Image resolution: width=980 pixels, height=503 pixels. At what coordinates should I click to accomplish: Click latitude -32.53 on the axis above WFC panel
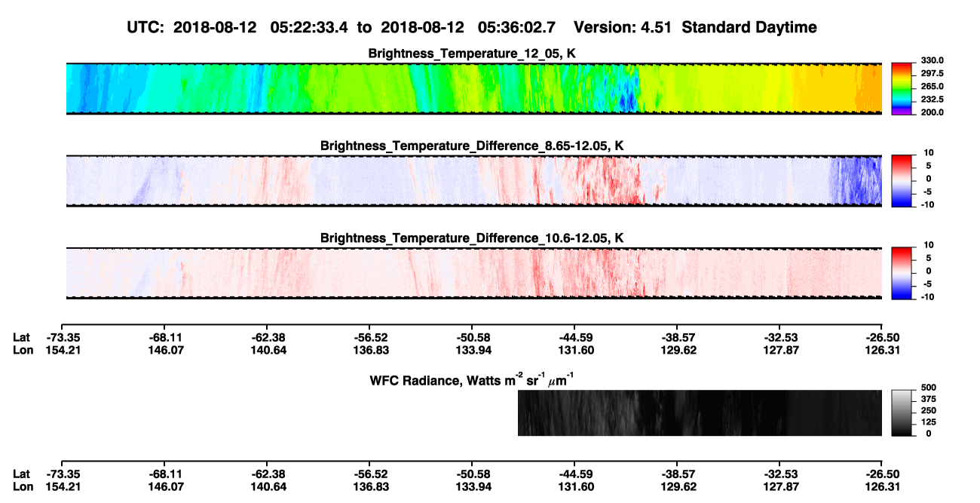[779, 338]
